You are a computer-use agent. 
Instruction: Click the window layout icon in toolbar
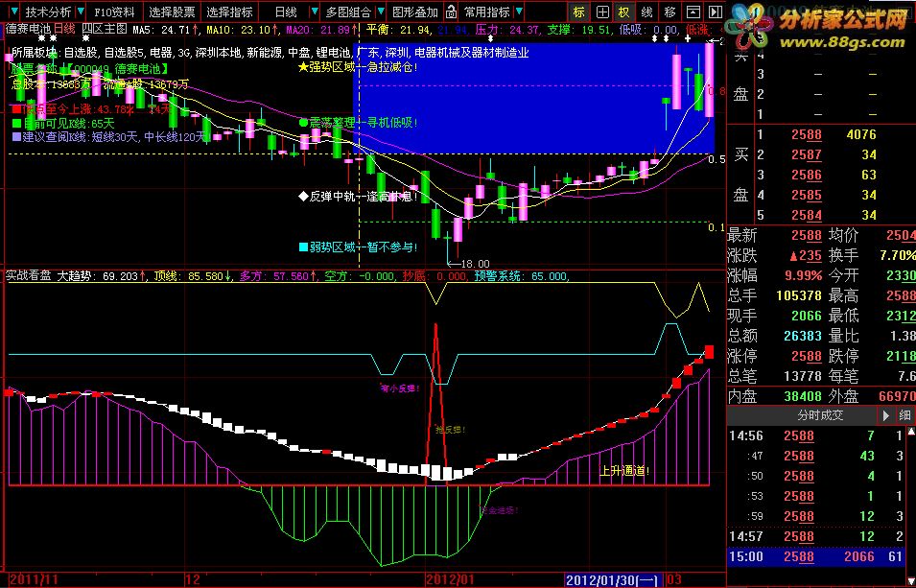click(693, 12)
